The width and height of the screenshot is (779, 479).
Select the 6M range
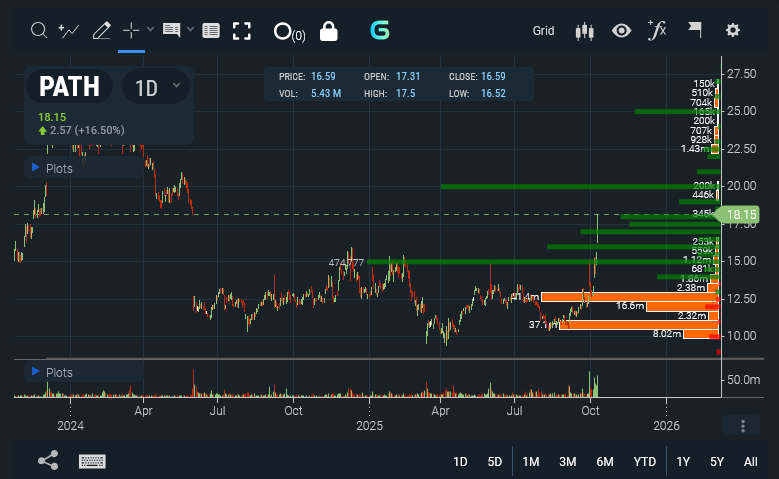pyautogui.click(x=605, y=462)
